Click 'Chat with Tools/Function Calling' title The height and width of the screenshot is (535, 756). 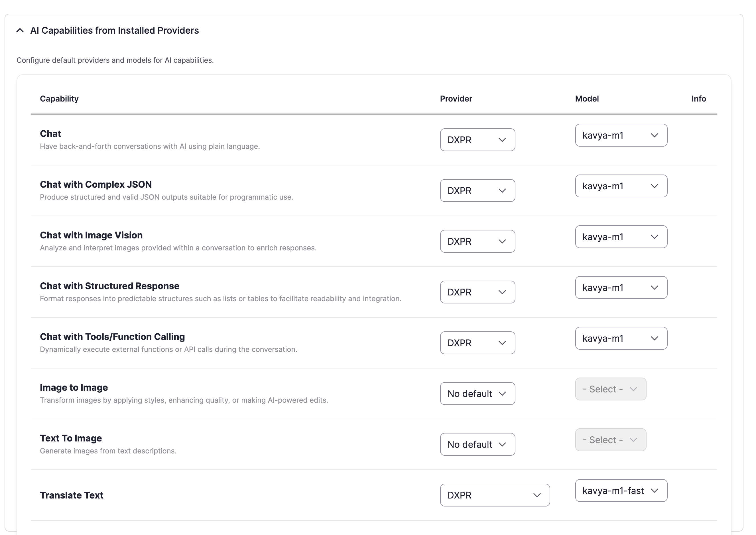(x=112, y=337)
